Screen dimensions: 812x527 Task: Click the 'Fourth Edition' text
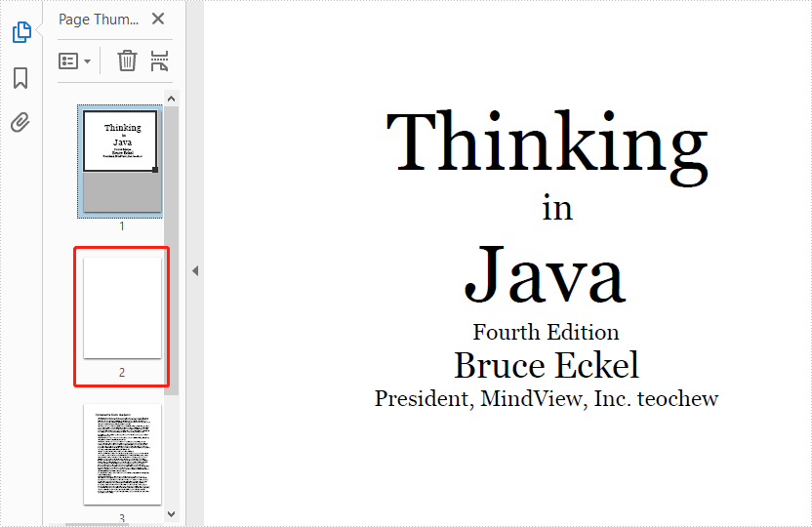546,333
